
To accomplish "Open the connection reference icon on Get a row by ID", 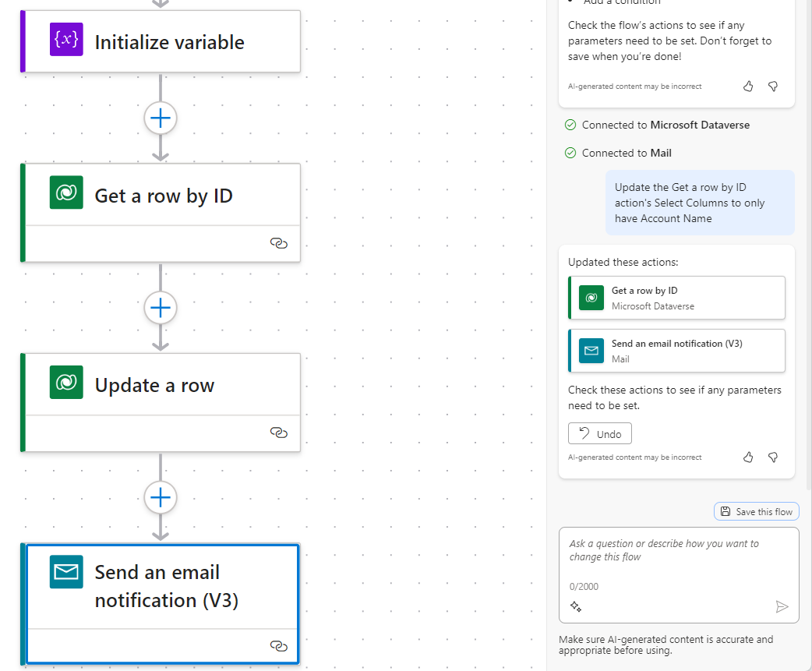I will coord(279,243).
